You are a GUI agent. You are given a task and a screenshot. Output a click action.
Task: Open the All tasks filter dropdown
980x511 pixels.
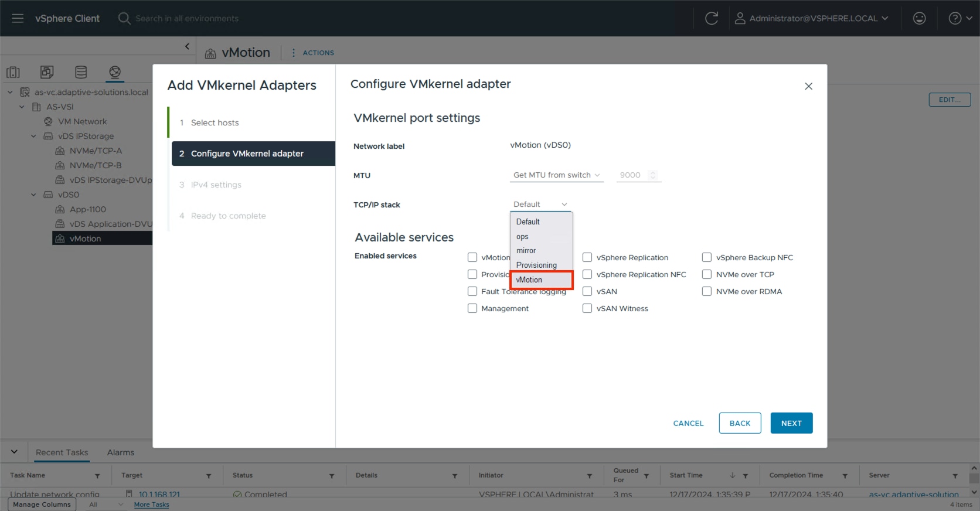106,505
